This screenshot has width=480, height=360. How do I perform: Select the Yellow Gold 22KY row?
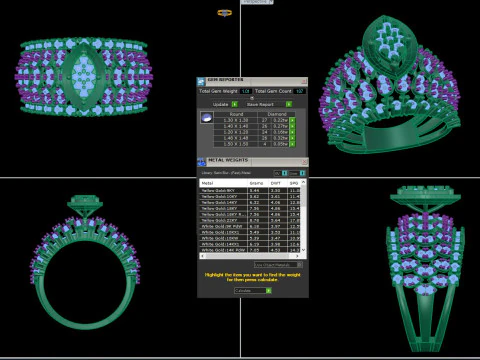pos(250,221)
